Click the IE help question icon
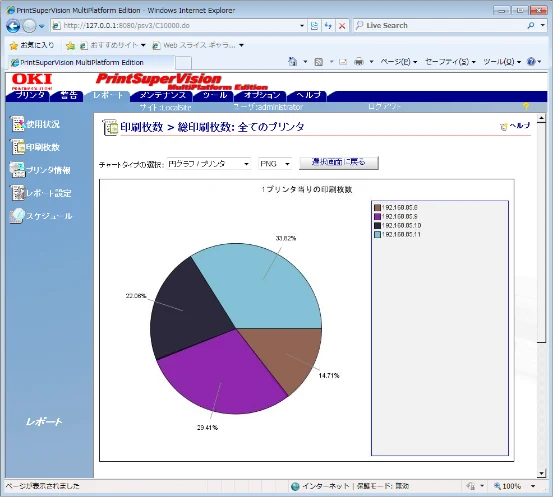This screenshot has width=553, height=497. (x=531, y=62)
